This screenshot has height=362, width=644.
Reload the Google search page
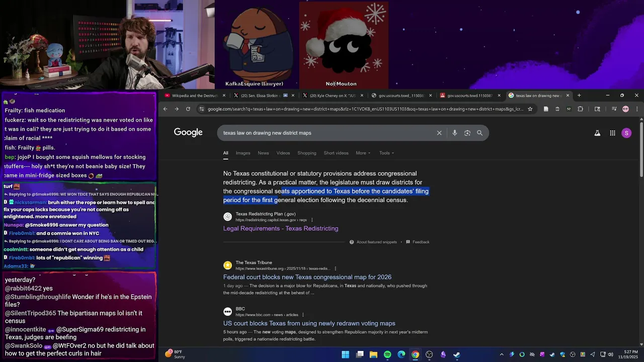188,109
